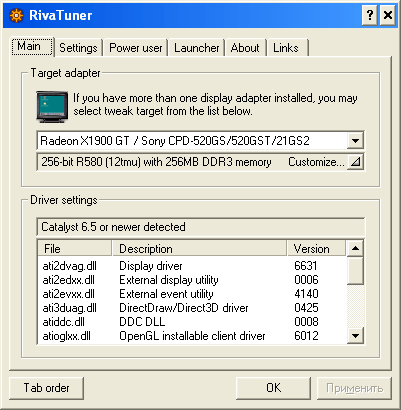
Task: Click the driver list scrollbar thumb
Action: click(x=355, y=270)
